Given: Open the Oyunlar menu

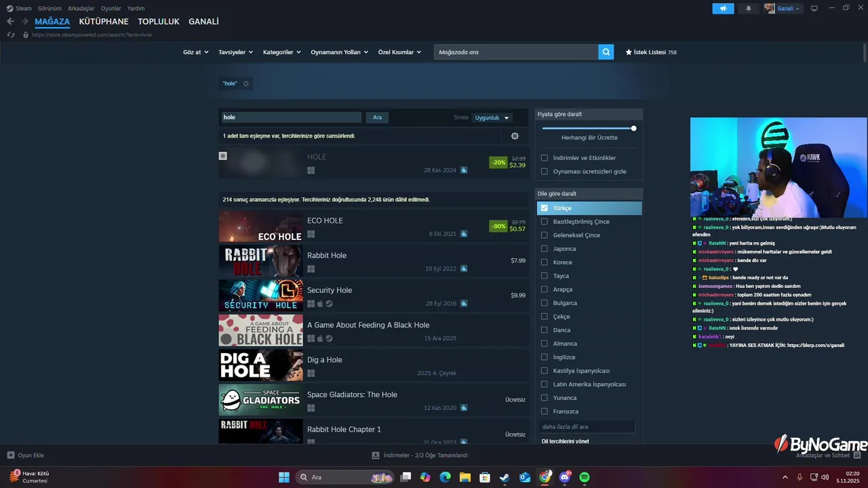Looking at the screenshot, I should pyautogui.click(x=111, y=8).
